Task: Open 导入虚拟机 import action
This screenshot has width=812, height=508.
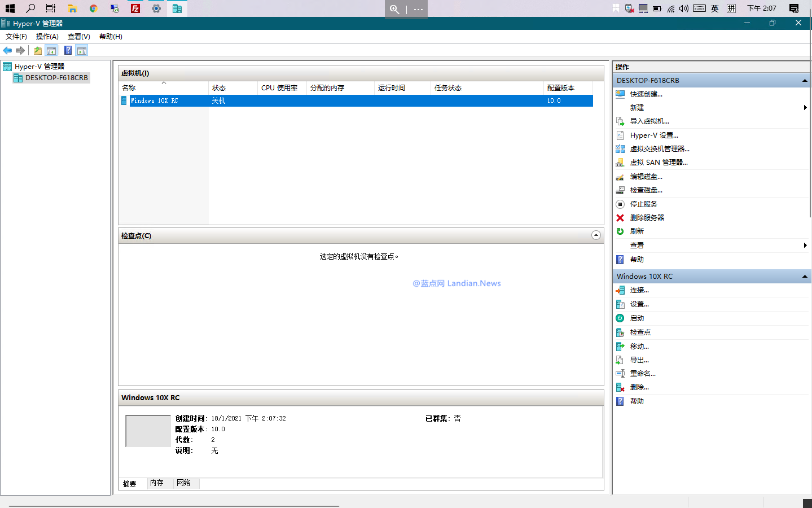Action: (649, 121)
